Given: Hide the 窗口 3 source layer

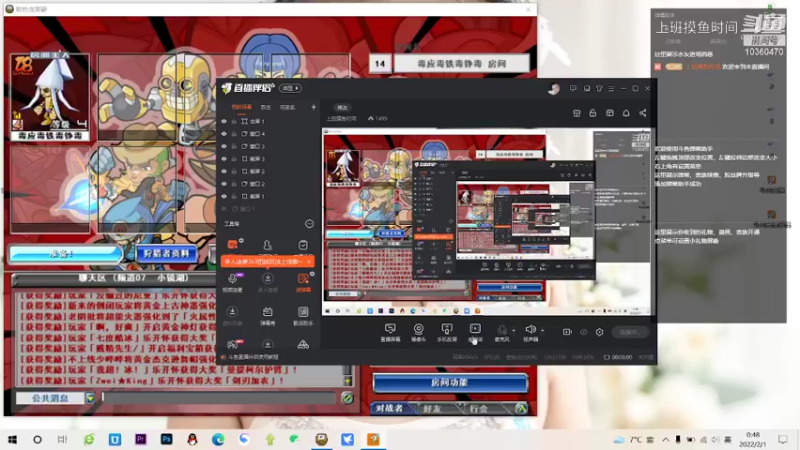Looking at the screenshot, I should coord(223,146).
